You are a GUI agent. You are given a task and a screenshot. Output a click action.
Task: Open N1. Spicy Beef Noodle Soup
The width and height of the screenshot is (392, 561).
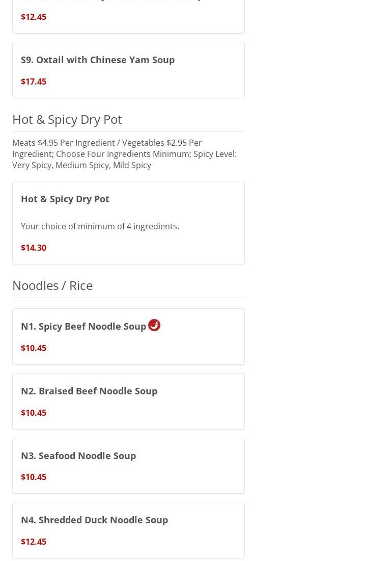[83, 326]
